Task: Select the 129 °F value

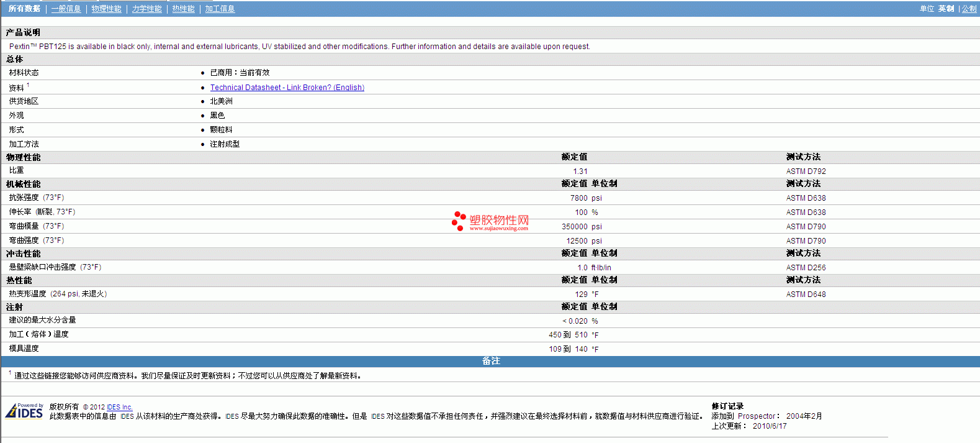Action: point(587,295)
